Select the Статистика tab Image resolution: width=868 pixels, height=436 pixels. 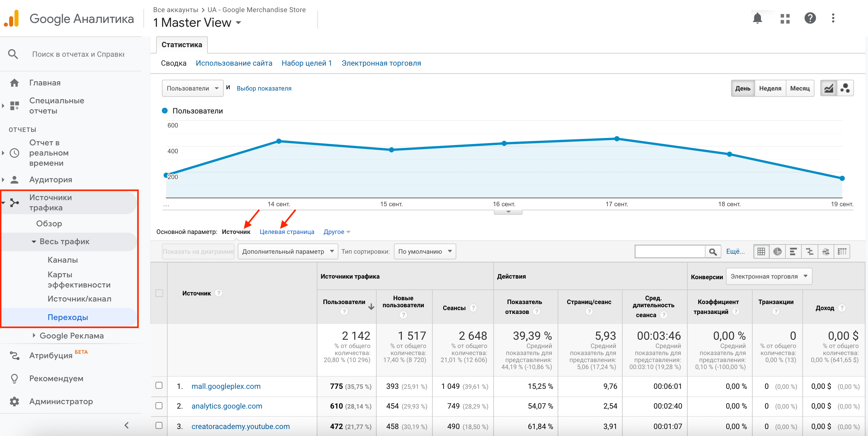coord(182,45)
